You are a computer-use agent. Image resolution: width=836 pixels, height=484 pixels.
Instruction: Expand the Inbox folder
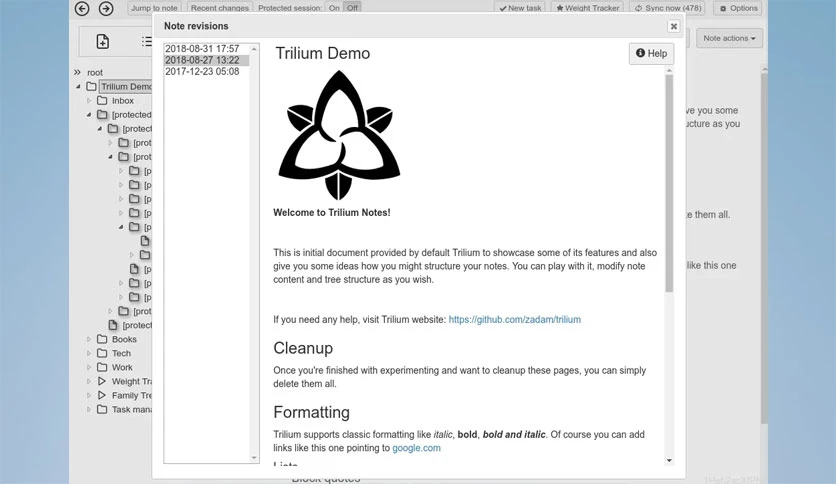click(89, 101)
